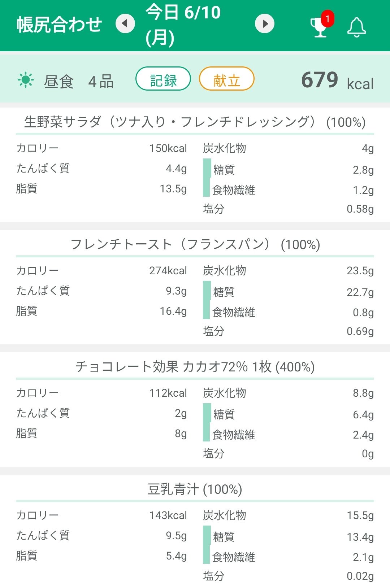Open the notification bell
This screenshot has height=588, width=390.
point(356,27)
